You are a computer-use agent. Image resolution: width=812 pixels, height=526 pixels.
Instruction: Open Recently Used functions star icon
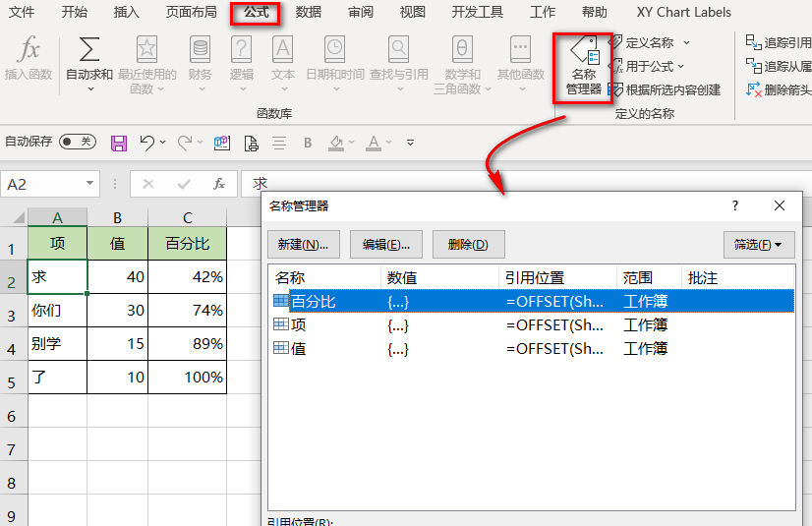(x=146, y=50)
